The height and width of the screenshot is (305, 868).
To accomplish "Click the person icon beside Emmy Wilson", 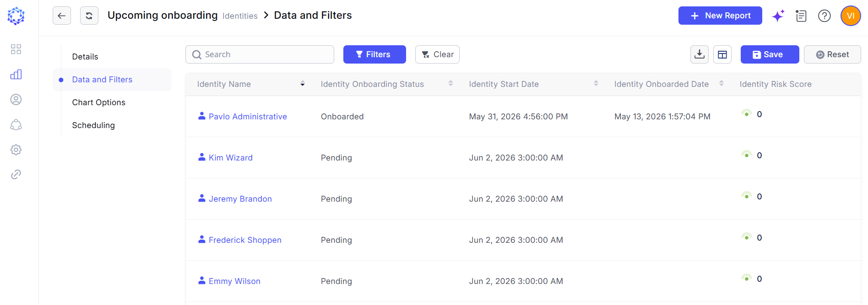I will (201, 280).
